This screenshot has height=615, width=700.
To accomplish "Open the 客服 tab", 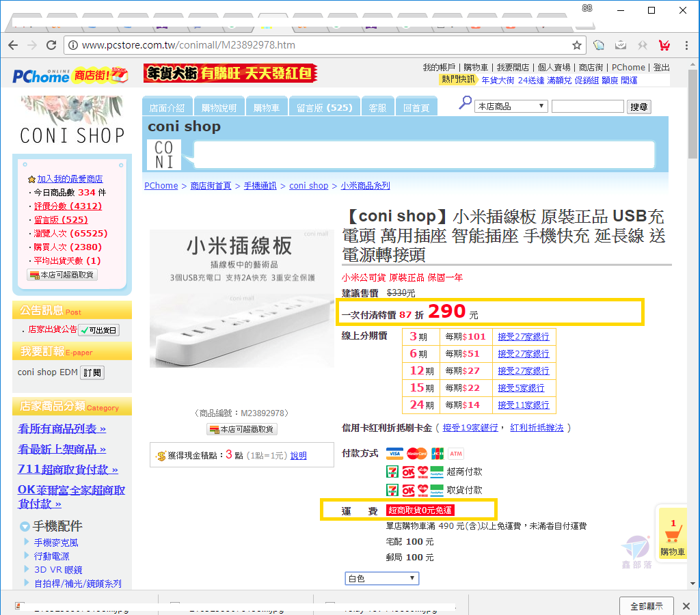I will 377,107.
